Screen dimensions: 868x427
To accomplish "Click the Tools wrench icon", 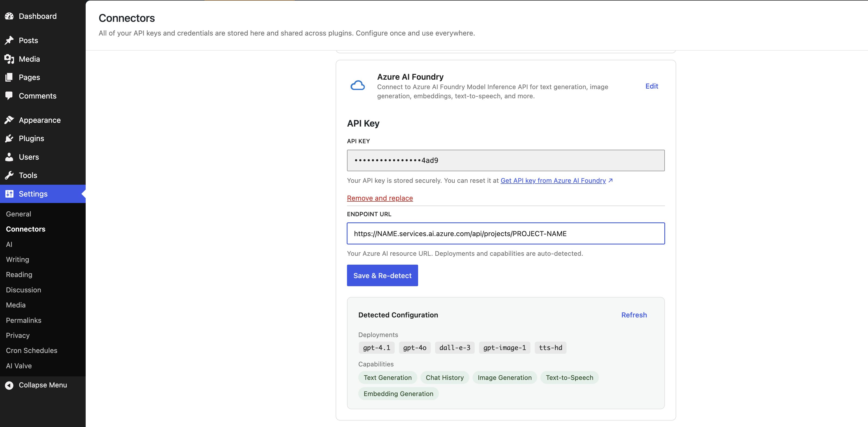I will (9, 176).
